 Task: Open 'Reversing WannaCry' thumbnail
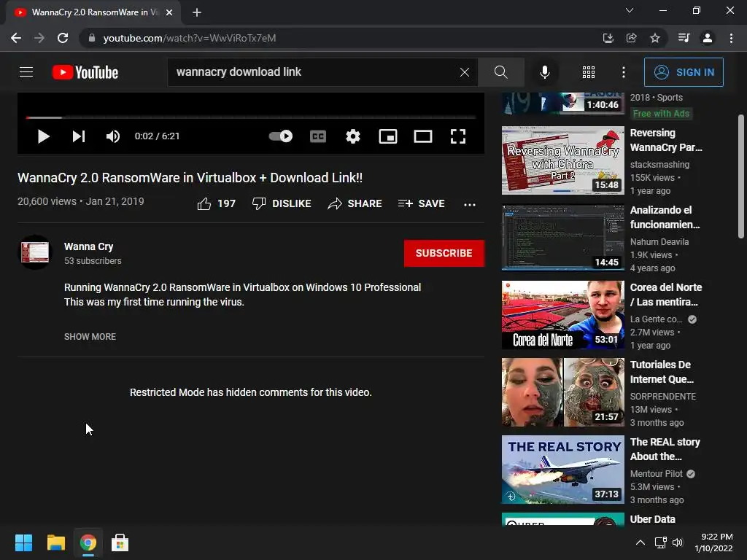pos(562,160)
